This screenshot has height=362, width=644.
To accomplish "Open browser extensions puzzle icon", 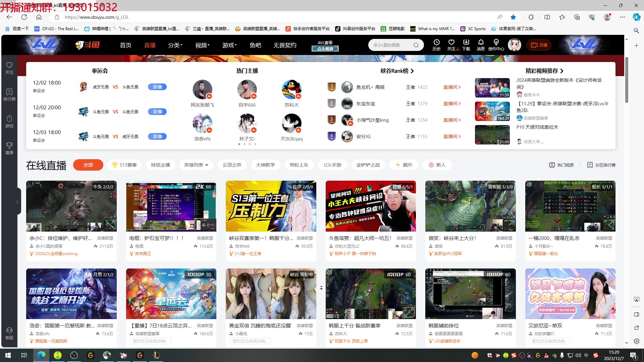I will (x=531, y=17).
